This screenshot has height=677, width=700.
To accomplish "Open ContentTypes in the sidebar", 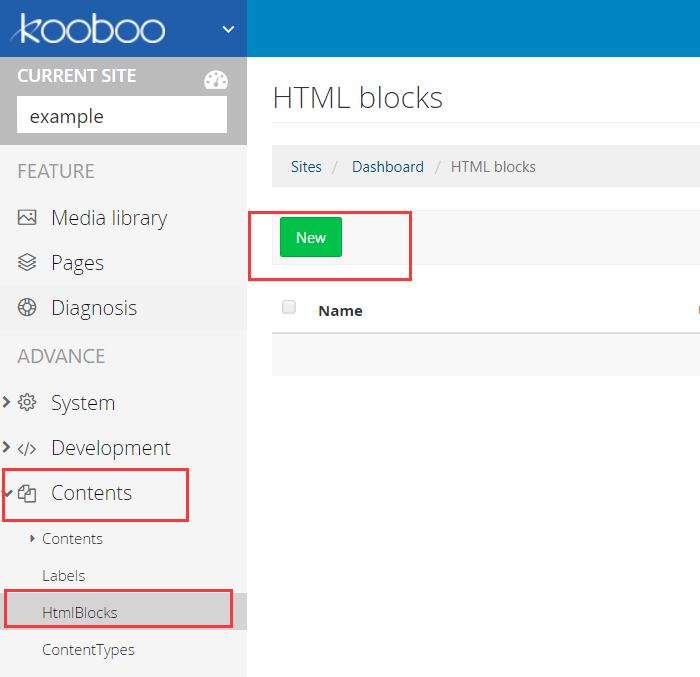I will [88, 650].
